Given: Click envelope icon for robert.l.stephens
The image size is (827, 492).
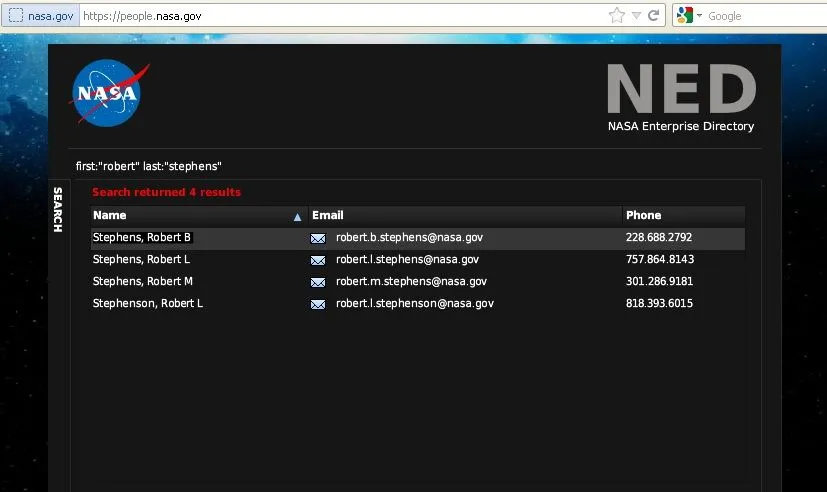Looking at the screenshot, I should tap(318, 260).
